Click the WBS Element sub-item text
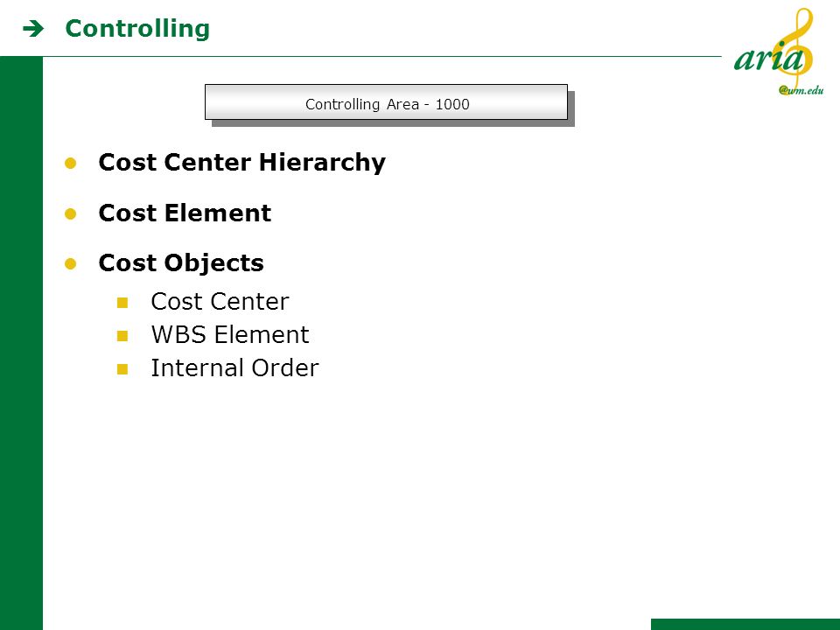 click(230, 335)
